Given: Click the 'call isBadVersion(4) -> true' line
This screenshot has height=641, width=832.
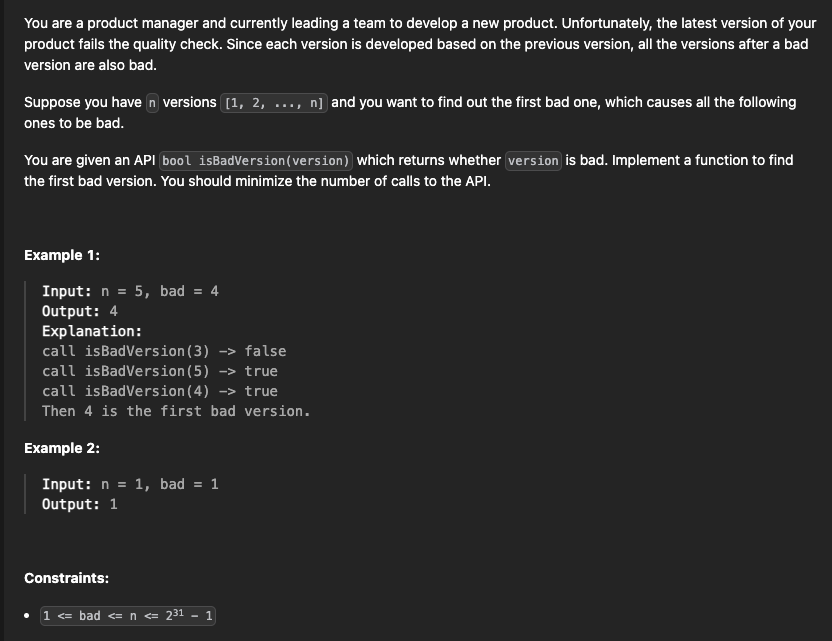Looking at the screenshot, I should coord(160,391).
